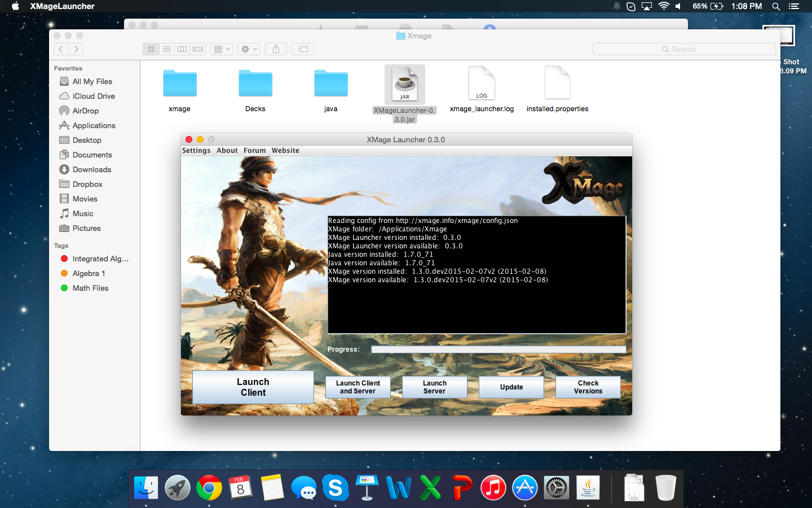Viewport: 812px width, 508px height.
Task: Click the Check Versions button
Action: click(588, 387)
